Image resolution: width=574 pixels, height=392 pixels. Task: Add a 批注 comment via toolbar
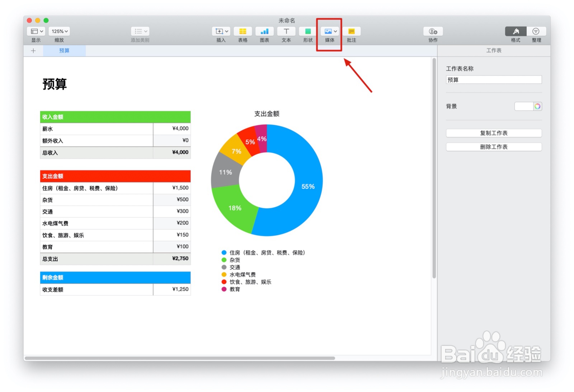click(x=352, y=31)
